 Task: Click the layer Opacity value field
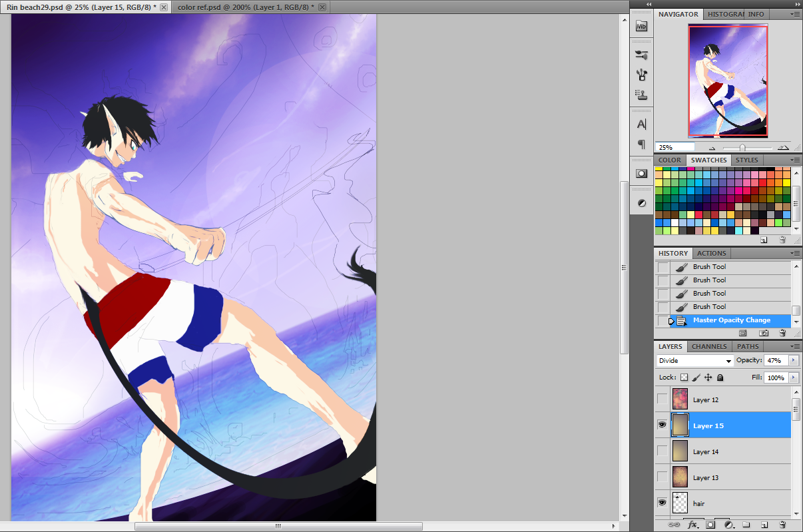(776, 360)
